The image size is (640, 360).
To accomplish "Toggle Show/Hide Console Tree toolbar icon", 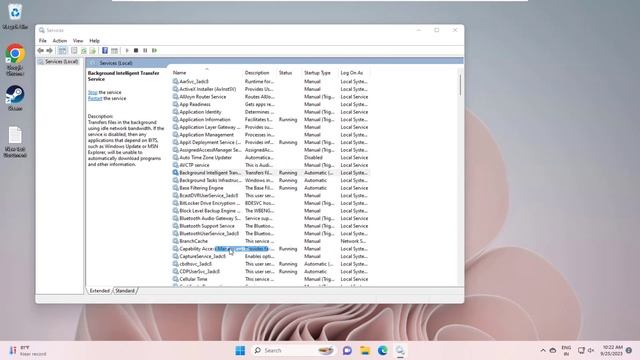I will coord(62,51).
